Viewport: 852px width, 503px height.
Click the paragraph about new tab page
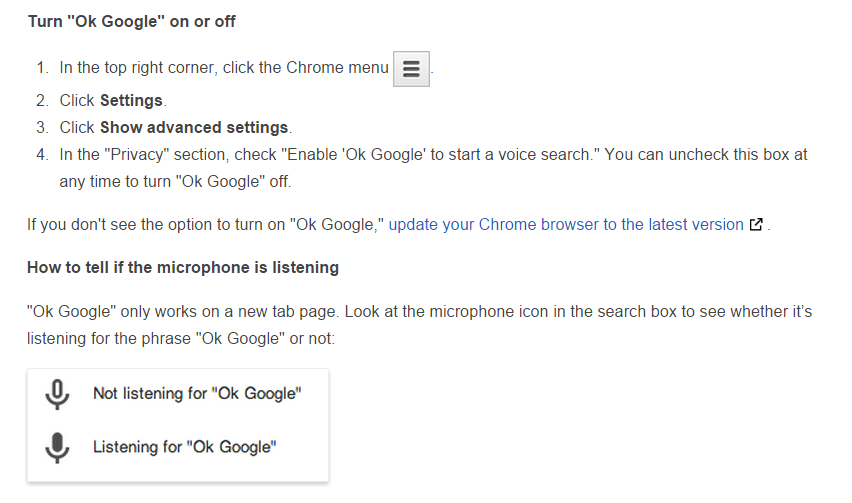click(x=419, y=325)
